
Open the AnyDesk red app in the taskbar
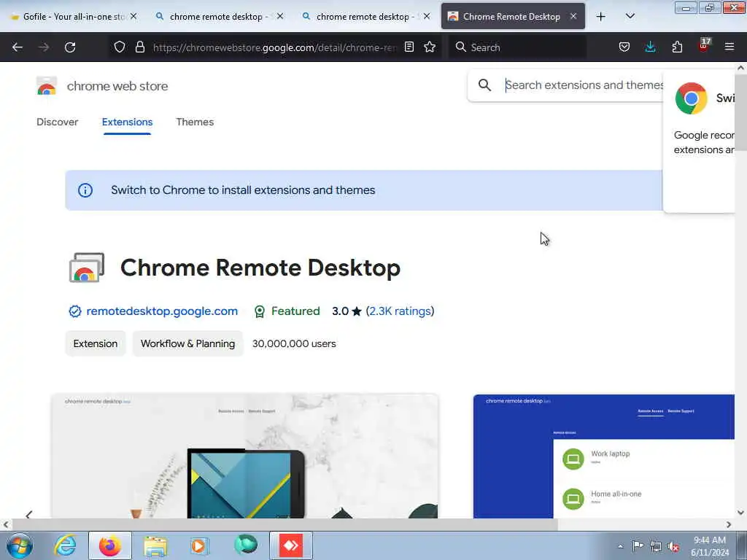tap(291, 545)
